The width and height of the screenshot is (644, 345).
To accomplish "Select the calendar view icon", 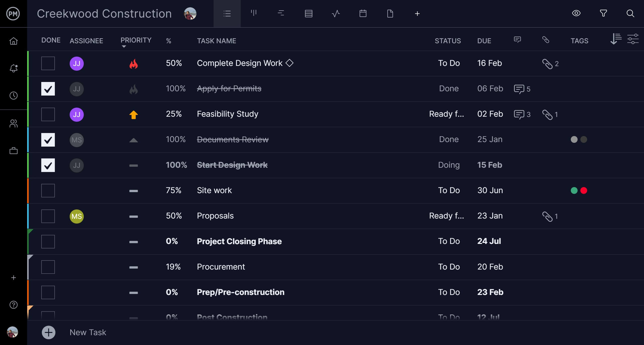I will point(363,14).
